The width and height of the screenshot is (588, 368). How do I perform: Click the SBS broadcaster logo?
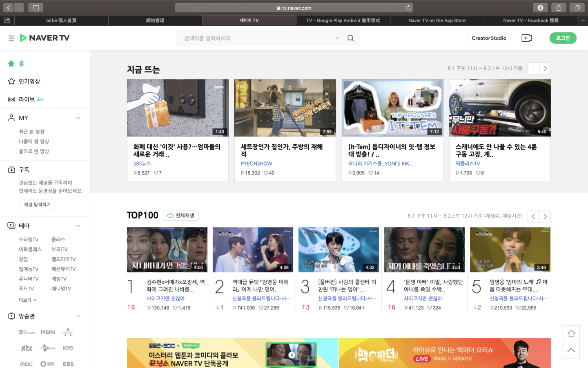click(x=48, y=364)
